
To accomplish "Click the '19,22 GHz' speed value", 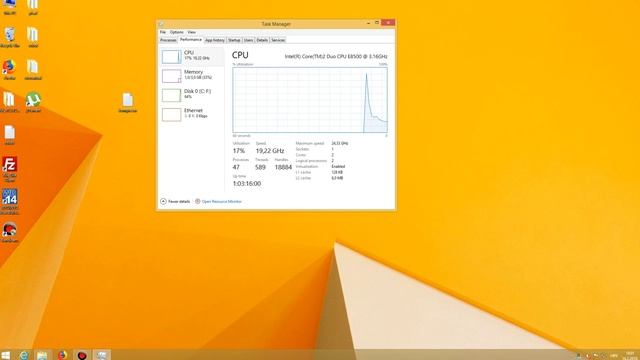I will (270, 151).
